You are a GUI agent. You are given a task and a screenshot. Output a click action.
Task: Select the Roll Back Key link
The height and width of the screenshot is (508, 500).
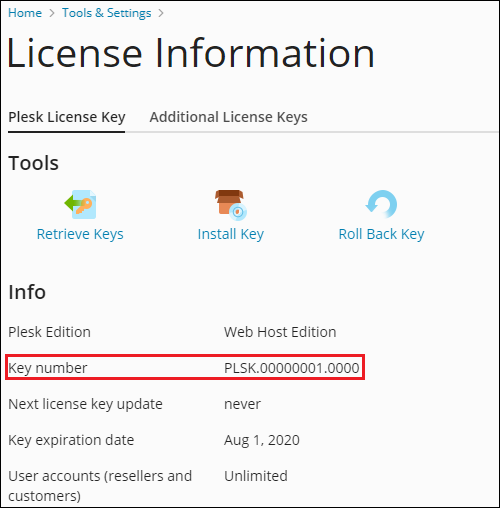[381, 234]
